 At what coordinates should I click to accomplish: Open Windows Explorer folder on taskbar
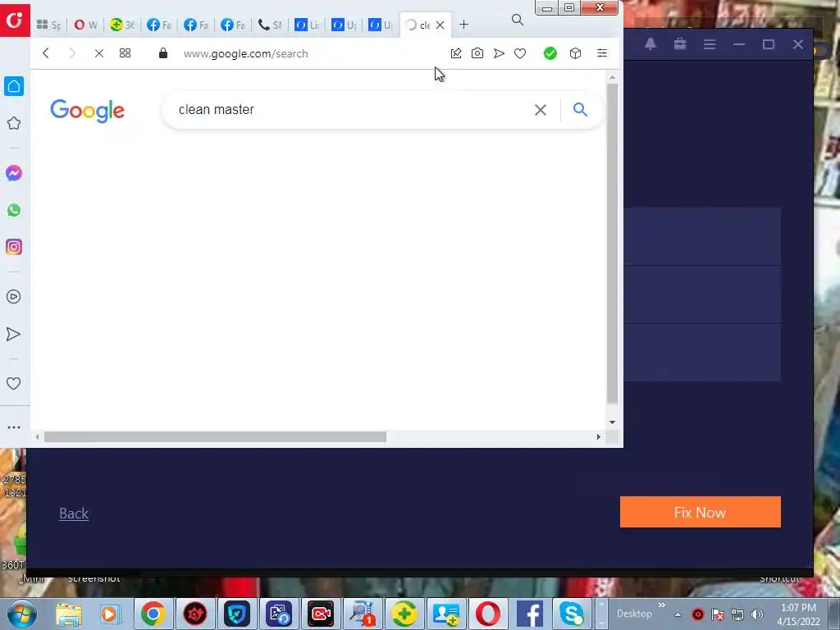pos(69,614)
